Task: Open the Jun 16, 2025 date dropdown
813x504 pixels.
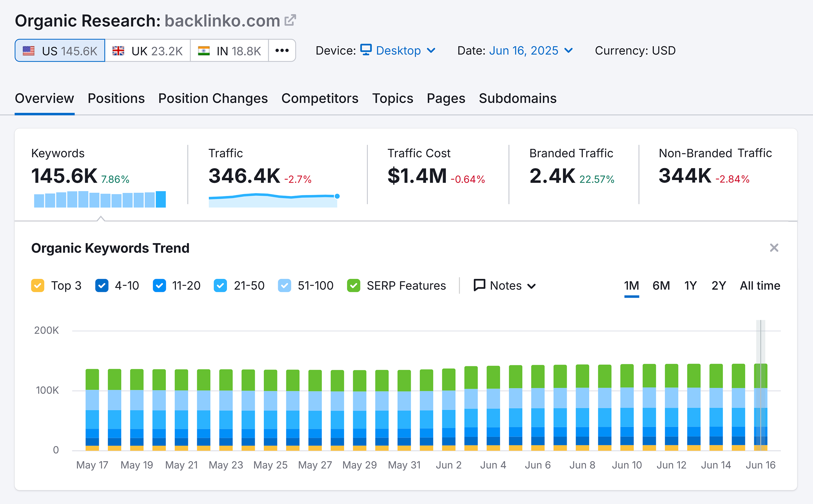Action: (x=568, y=51)
